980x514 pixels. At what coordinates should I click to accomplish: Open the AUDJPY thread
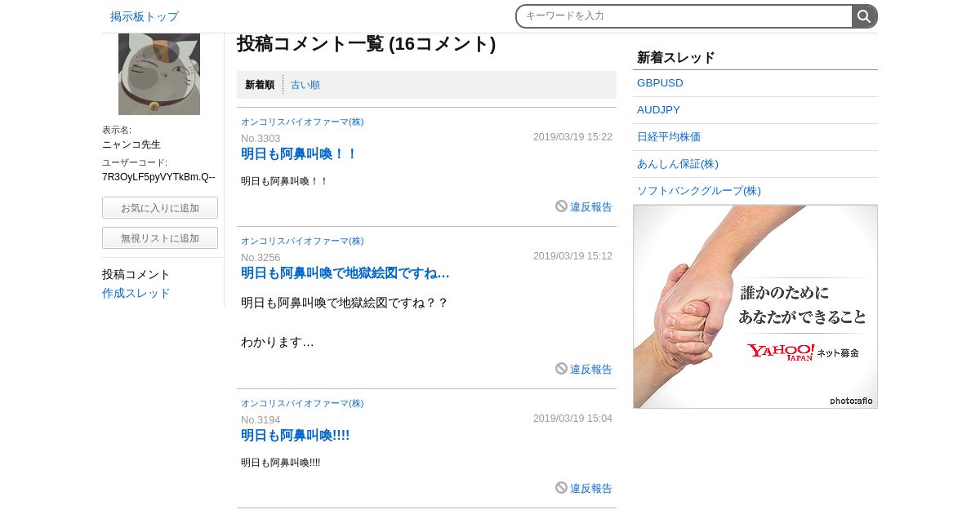658,110
